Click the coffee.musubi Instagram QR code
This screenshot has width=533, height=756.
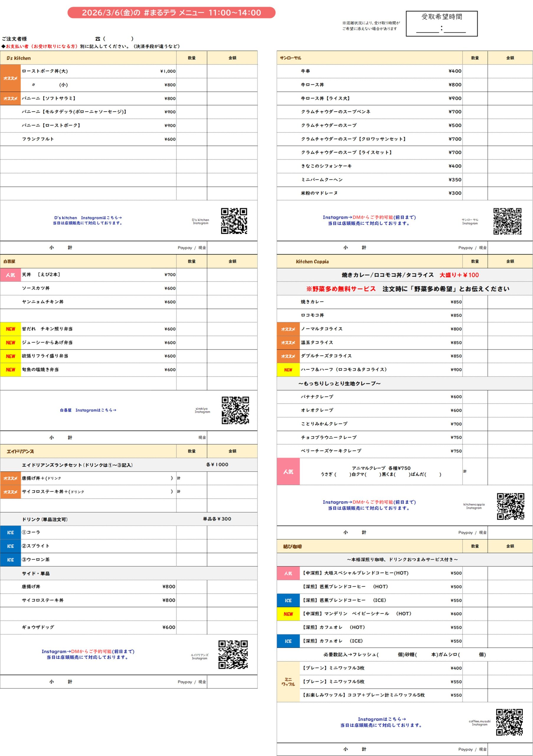(509, 722)
